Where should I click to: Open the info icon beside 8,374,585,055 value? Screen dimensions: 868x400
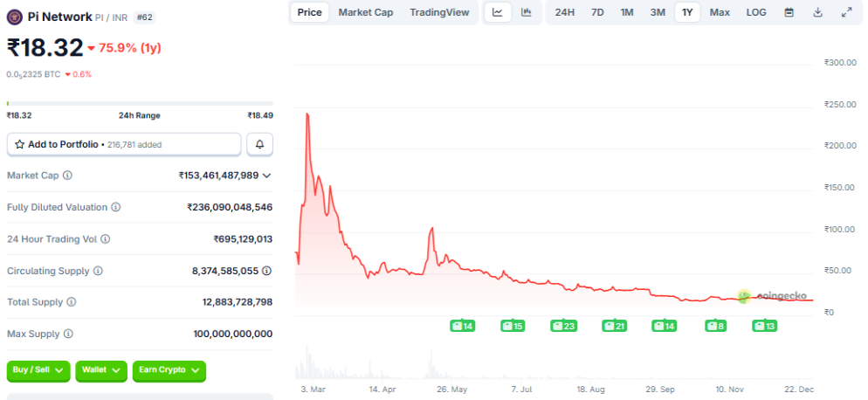tap(267, 271)
